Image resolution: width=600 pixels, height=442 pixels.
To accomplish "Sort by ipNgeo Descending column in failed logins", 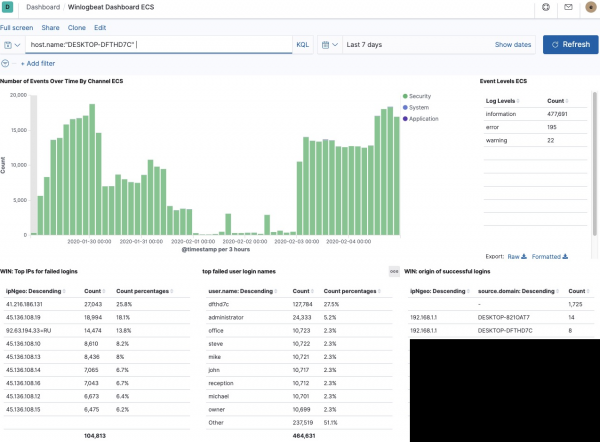I will (32, 290).
